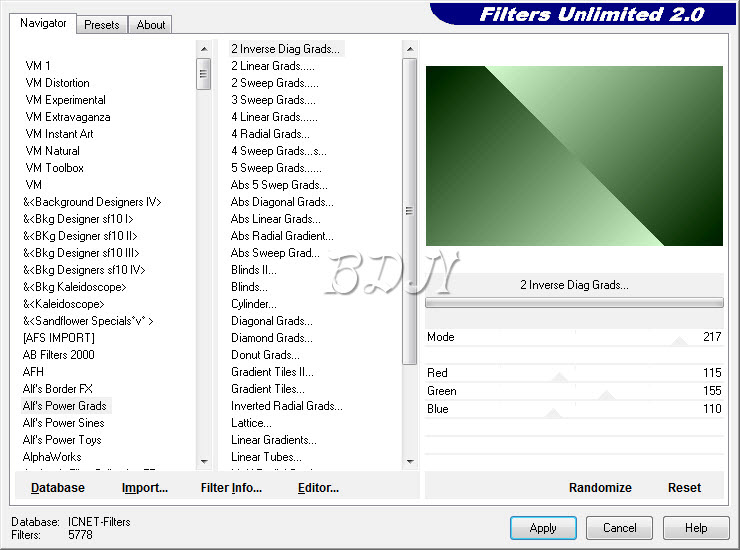Click Import... button
The image size is (740, 550).
click(144, 487)
